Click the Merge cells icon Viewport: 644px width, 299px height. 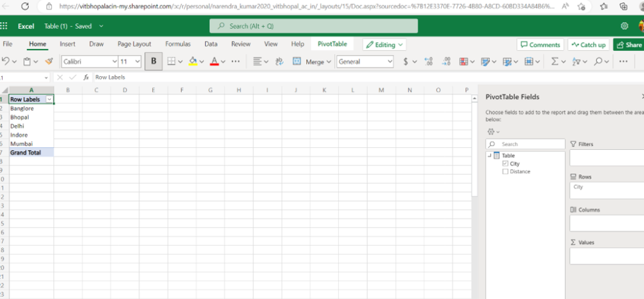pyautogui.click(x=297, y=61)
